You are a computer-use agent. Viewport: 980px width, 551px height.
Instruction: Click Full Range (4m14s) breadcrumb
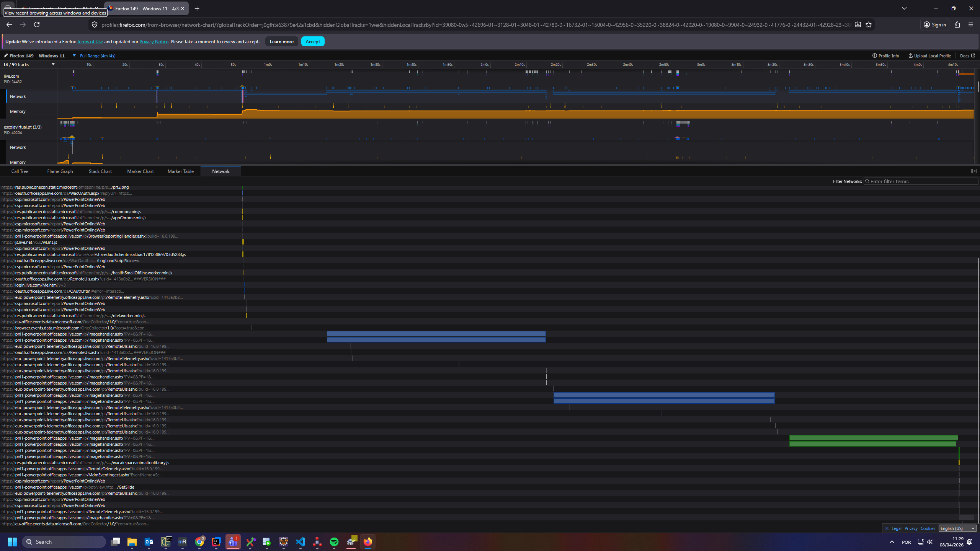point(98,56)
